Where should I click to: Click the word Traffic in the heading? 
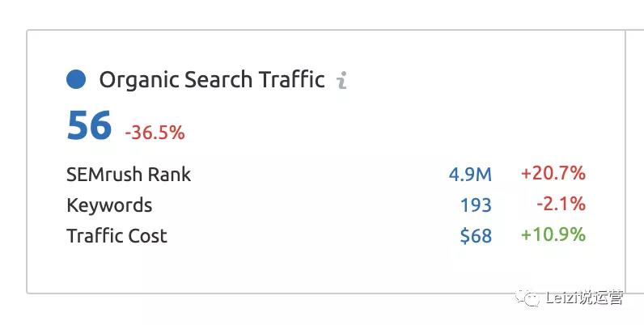coord(291,79)
